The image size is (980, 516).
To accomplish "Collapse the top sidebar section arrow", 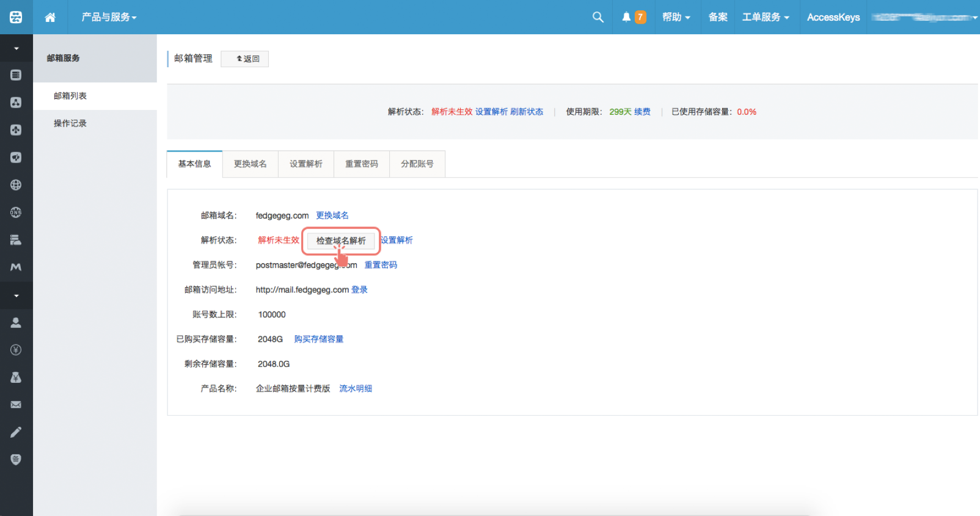I will click(16, 48).
